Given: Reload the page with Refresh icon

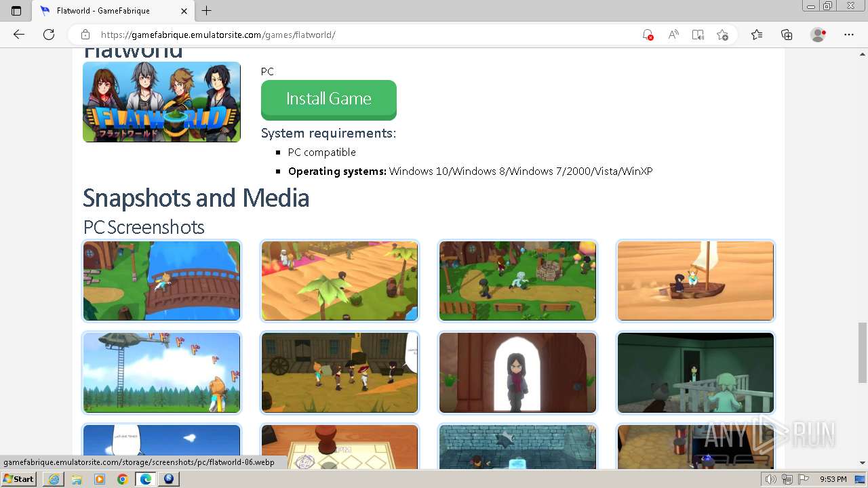Looking at the screenshot, I should click(49, 35).
